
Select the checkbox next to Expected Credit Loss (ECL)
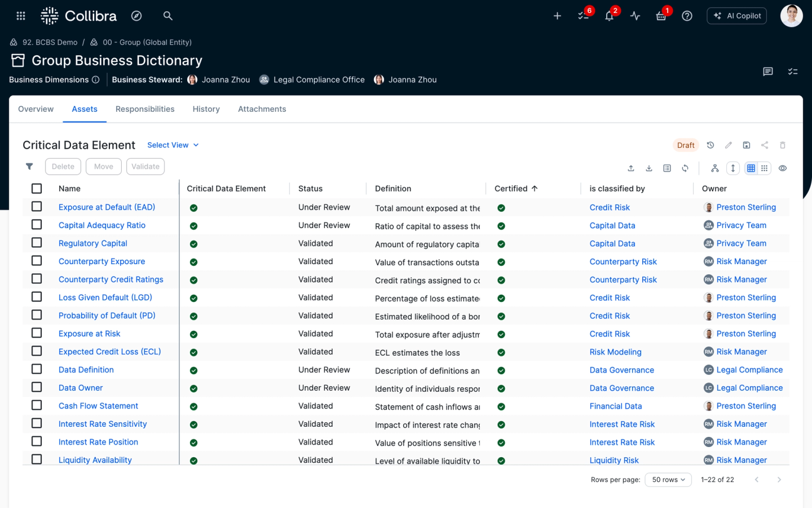pyautogui.click(x=37, y=351)
